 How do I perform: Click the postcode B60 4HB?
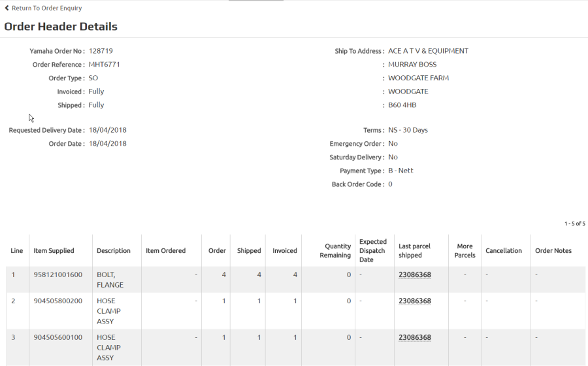tap(402, 105)
